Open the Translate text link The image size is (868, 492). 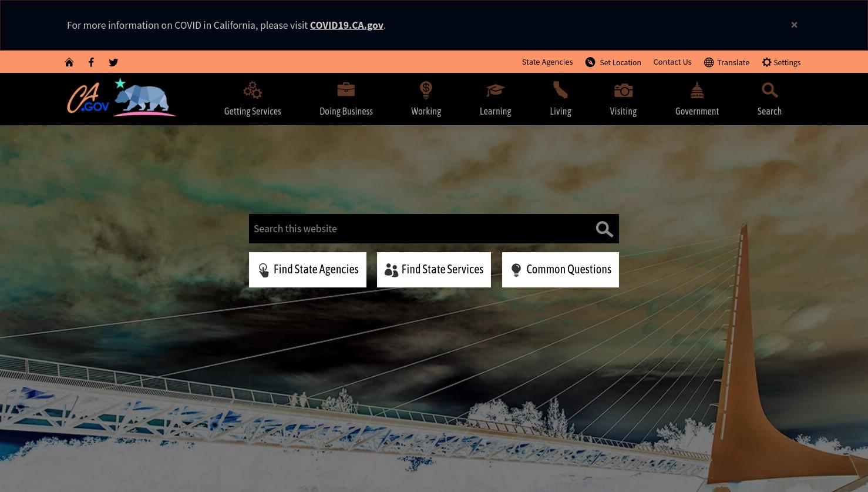click(x=733, y=62)
